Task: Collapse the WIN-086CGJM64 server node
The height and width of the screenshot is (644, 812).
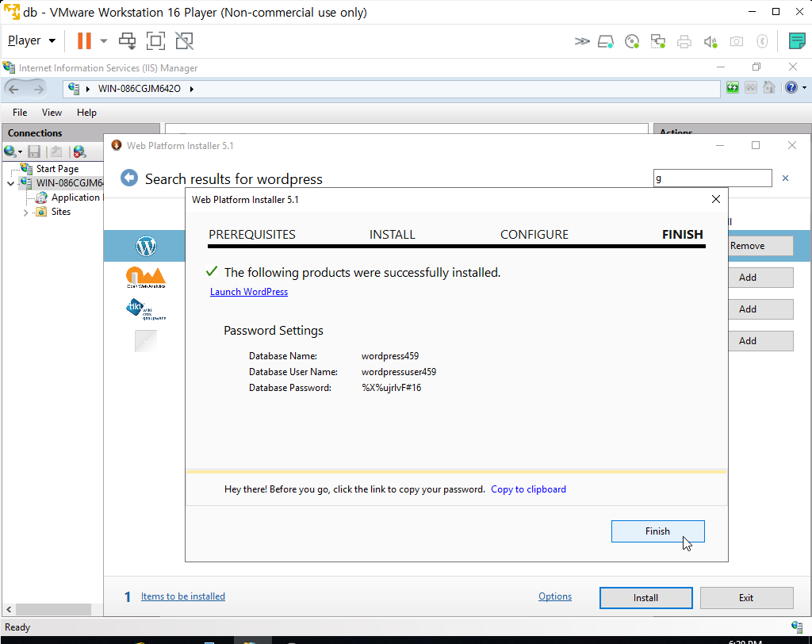Action: tap(11, 183)
